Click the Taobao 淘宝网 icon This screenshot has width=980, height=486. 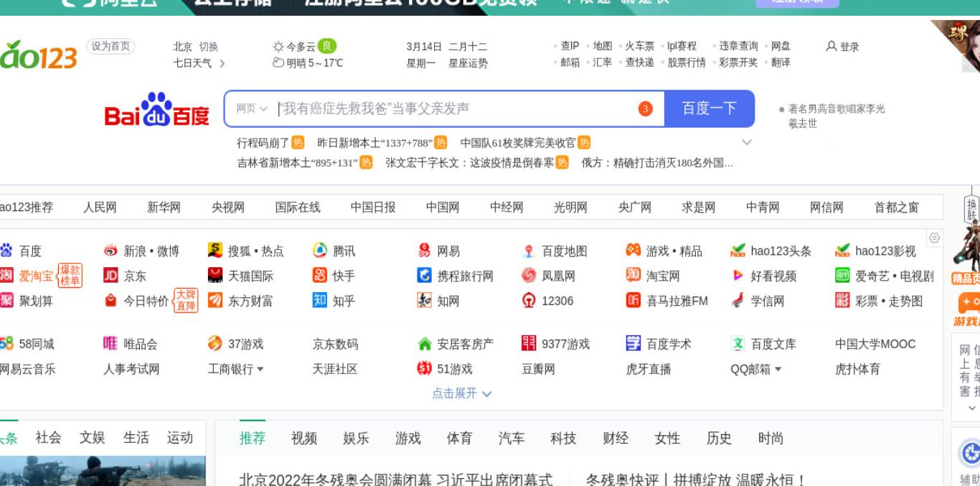(x=633, y=276)
